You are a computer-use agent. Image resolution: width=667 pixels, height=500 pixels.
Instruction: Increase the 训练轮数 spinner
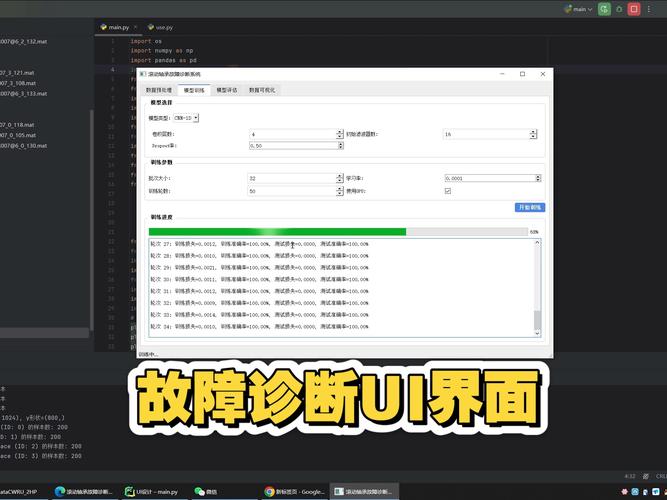coord(339,189)
